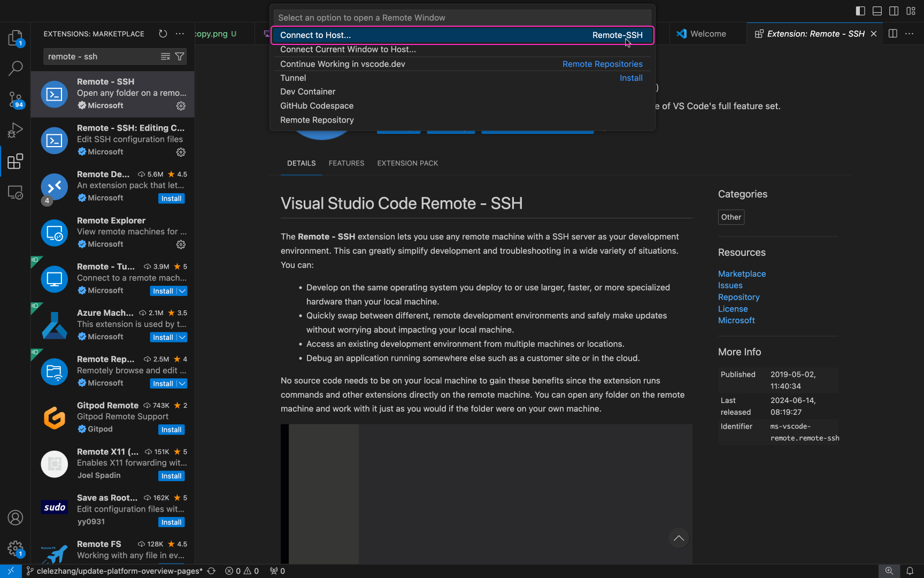Open the Repository resource link
Viewport: 924px width, 578px height.
click(x=738, y=298)
